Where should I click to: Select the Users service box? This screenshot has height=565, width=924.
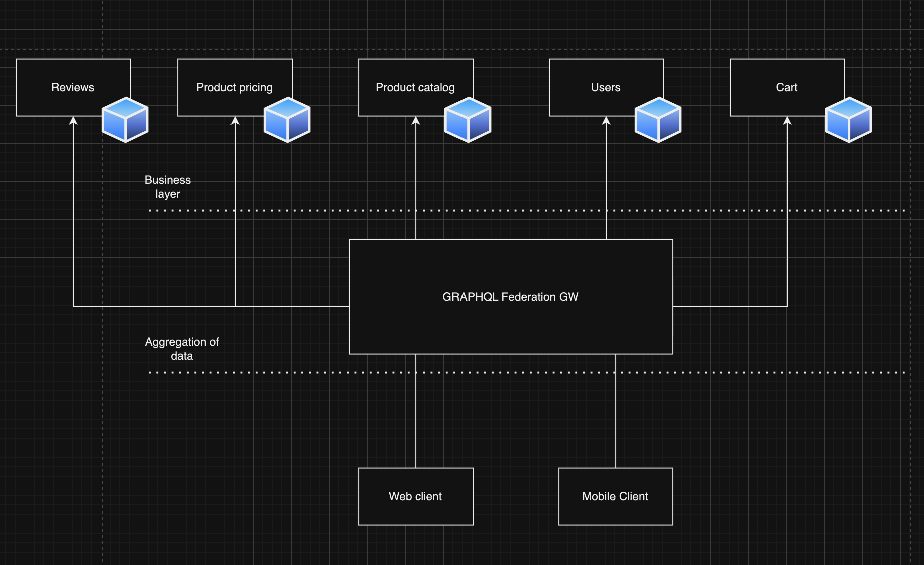pyautogui.click(x=606, y=88)
